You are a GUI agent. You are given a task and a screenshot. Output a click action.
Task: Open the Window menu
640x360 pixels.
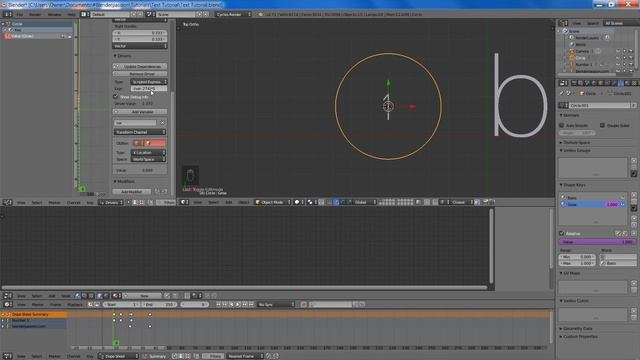(x=54, y=14)
